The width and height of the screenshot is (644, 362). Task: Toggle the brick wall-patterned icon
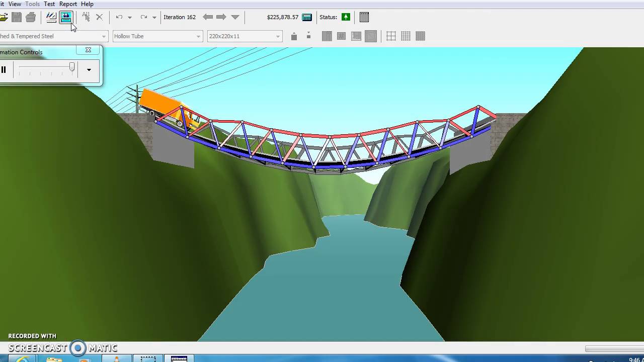coord(342,36)
